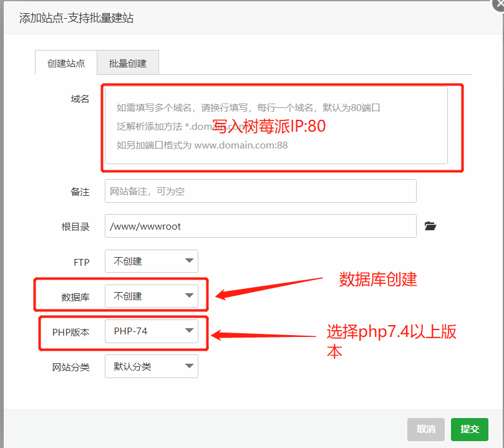The height and width of the screenshot is (448, 504).
Task: Click the FTP dropdown arrow icon
Action: coord(189,261)
